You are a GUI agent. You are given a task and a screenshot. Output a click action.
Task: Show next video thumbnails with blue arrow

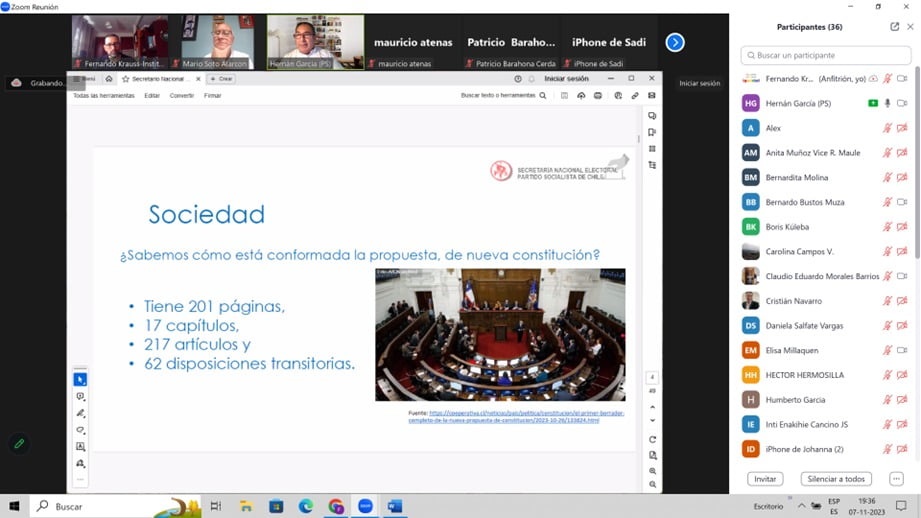[x=675, y=42]
